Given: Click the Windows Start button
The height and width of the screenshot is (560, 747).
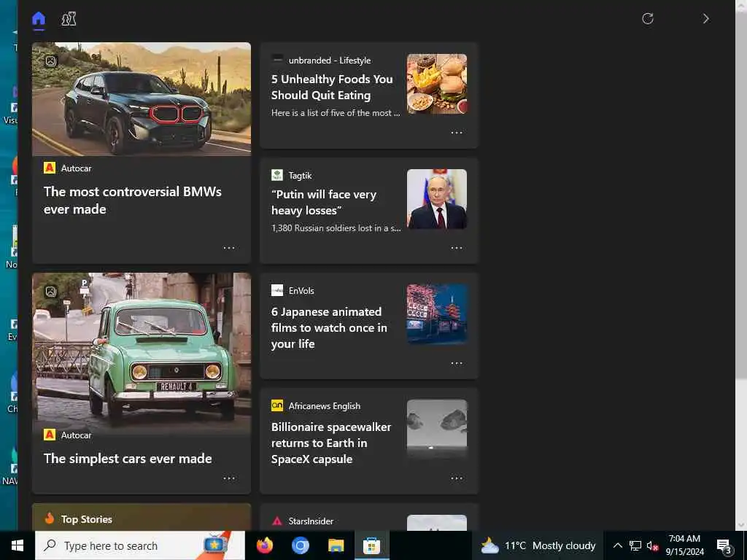Looking at the screenshot, I should click(18, 545).
